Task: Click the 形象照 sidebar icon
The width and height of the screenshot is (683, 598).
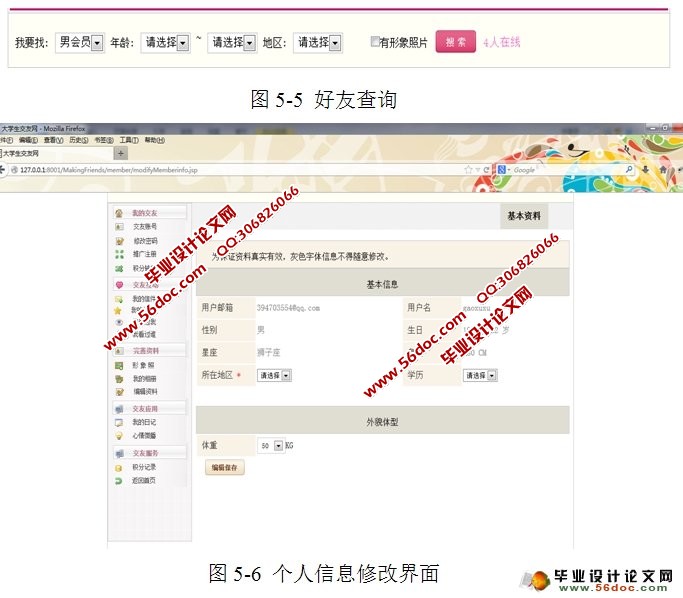Action: click(119, 366)
